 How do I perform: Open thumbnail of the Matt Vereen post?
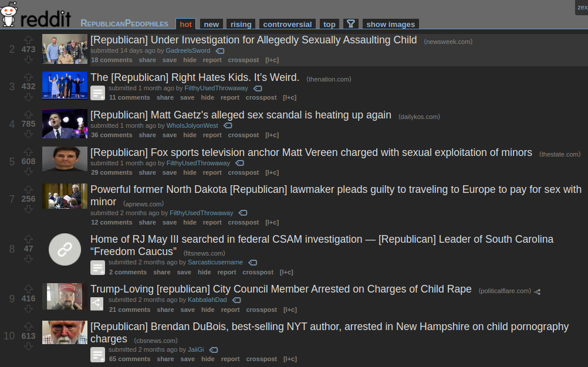click(x=65, y=159)
